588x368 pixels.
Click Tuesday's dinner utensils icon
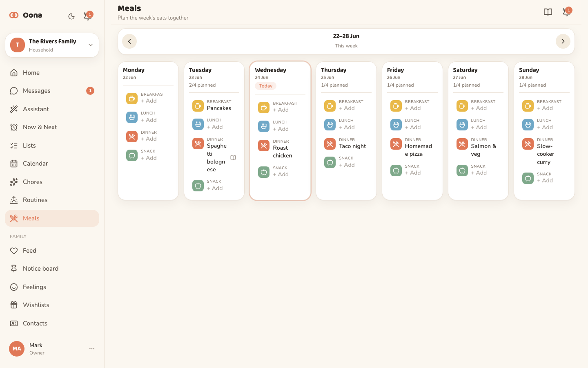tap(198, 144)
